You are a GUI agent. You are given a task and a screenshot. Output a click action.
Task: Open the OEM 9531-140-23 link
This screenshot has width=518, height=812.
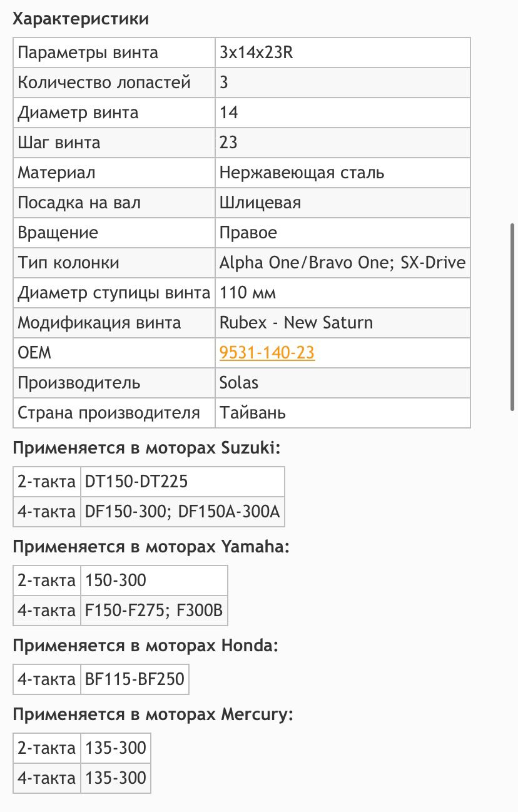coord(267,353)
